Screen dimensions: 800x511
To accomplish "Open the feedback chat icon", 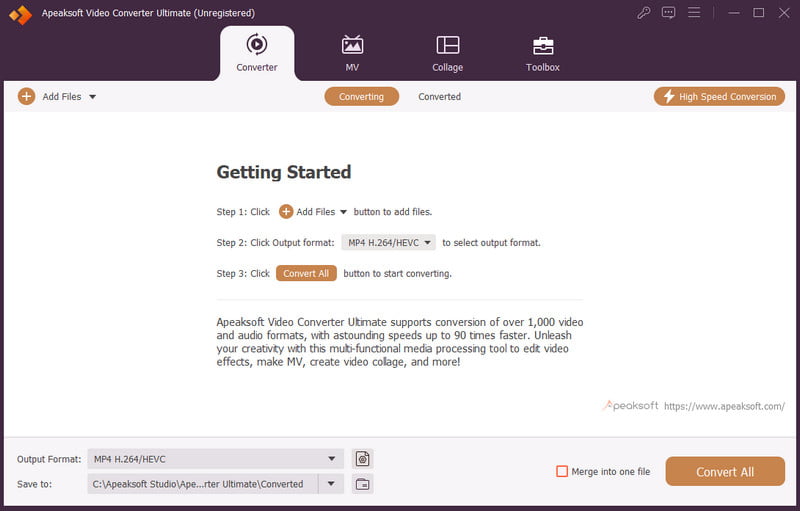I will 669,13.
